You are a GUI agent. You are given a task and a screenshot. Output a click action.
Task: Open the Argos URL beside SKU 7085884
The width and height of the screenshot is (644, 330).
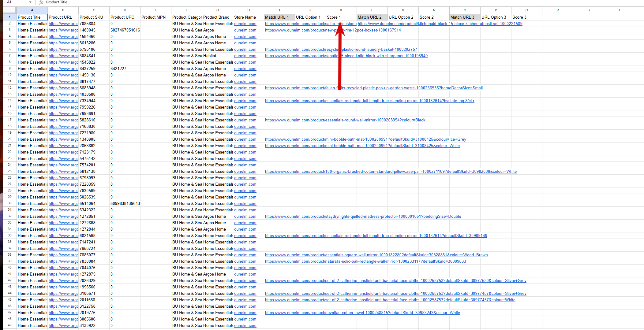63,24
